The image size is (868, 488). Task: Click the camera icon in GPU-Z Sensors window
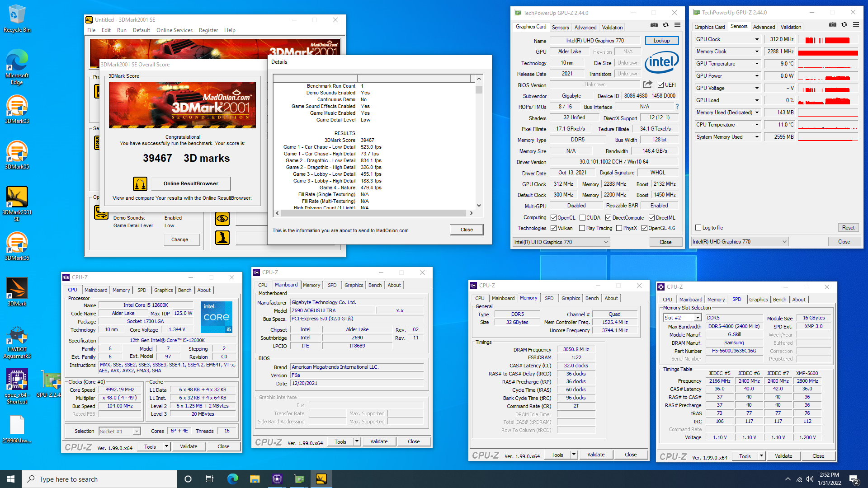pos(833,25)
